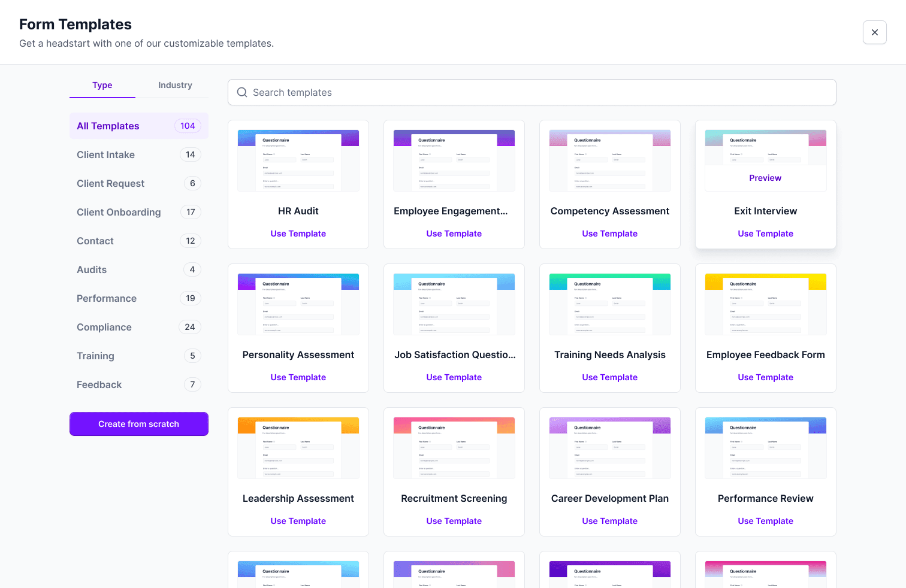Use the Career Development Plan template

pos(610,521)
